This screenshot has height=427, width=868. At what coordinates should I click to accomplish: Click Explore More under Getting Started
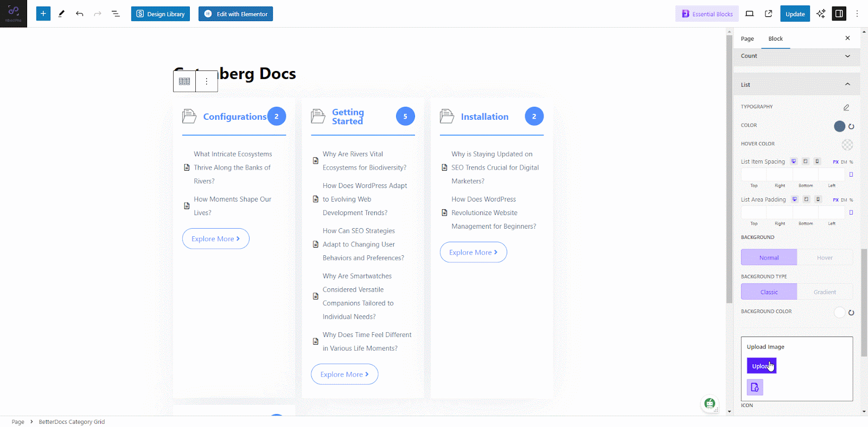click(x=344, y=374)
